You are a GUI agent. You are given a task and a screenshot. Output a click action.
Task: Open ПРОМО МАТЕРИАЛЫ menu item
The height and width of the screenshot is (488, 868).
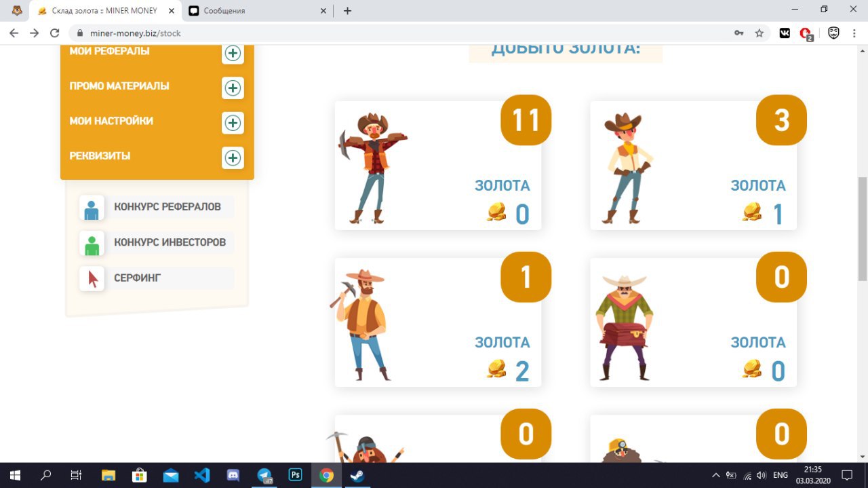click(119, 86)
